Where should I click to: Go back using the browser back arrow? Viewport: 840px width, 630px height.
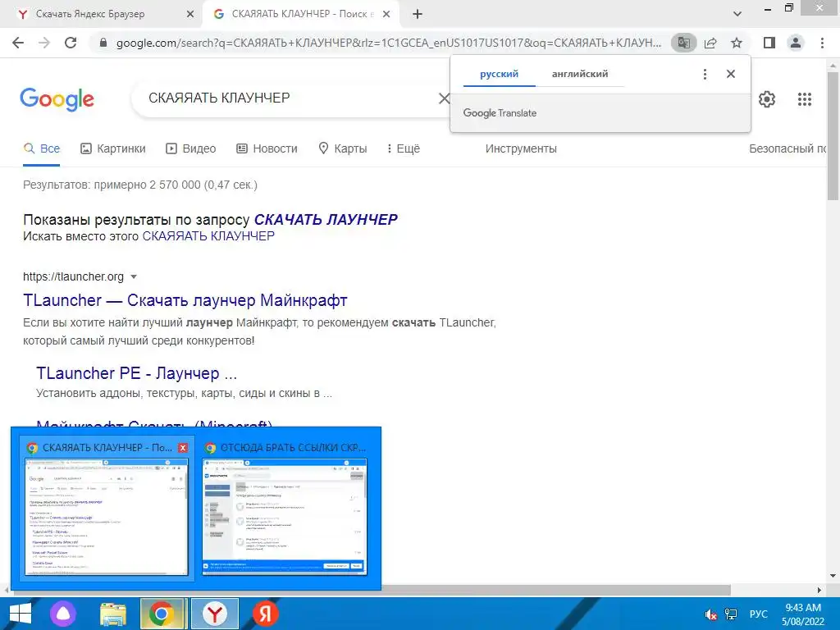[x=18, y=43]
